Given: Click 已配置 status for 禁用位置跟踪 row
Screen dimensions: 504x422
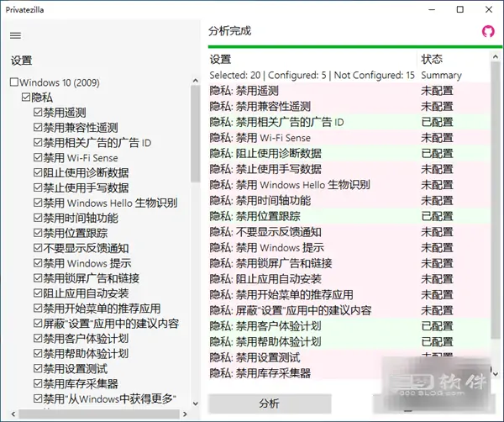Looking at the screenshot, I should 437,216.
